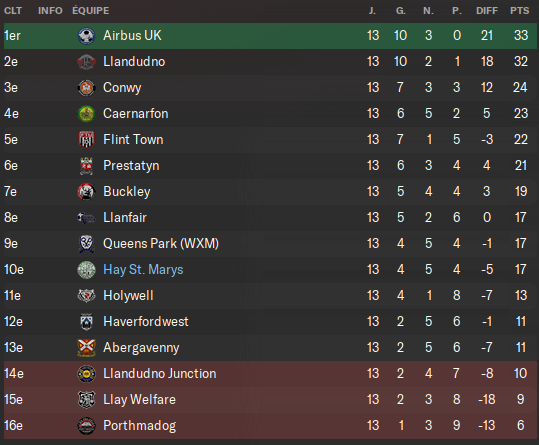Sort table by PTS column header
This screenshot has height=445, width=539.
[519, 11]
